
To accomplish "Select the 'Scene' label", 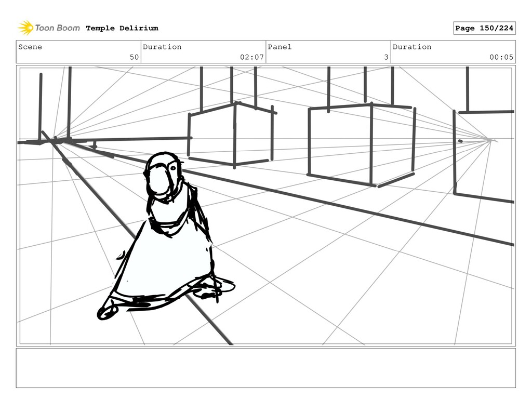I will 30,47.
